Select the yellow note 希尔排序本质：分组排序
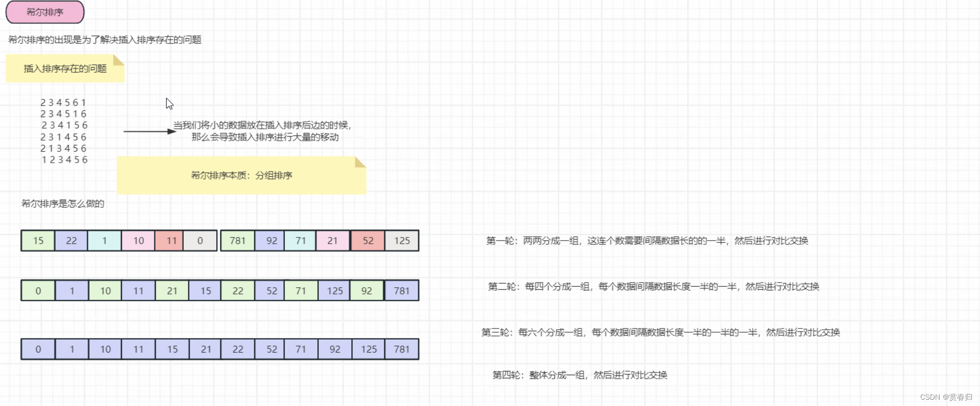This screenshot has width=980, height=406. 241,175
